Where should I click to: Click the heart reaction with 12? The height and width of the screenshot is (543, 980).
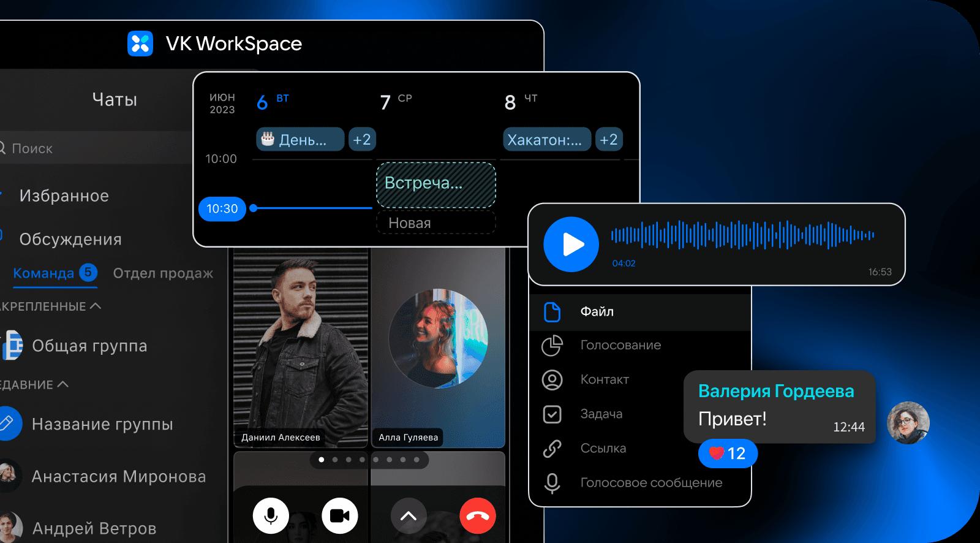[728, 454]
